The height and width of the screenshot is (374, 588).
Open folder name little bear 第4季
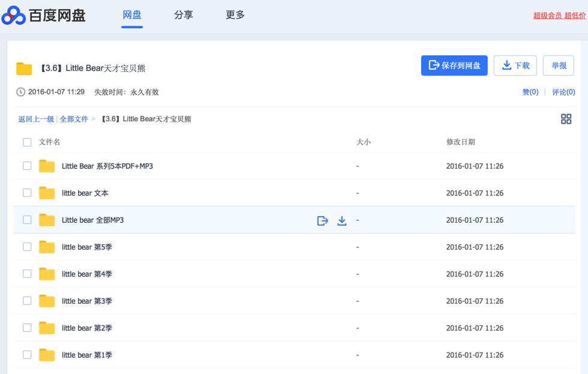[86, 274]
